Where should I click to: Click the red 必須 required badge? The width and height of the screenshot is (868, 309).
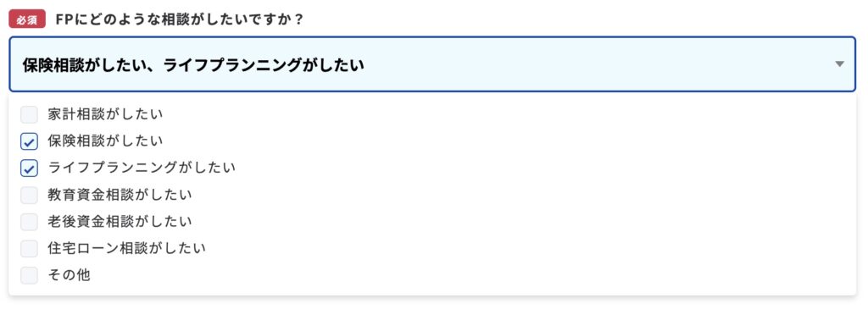pos(27,20)
